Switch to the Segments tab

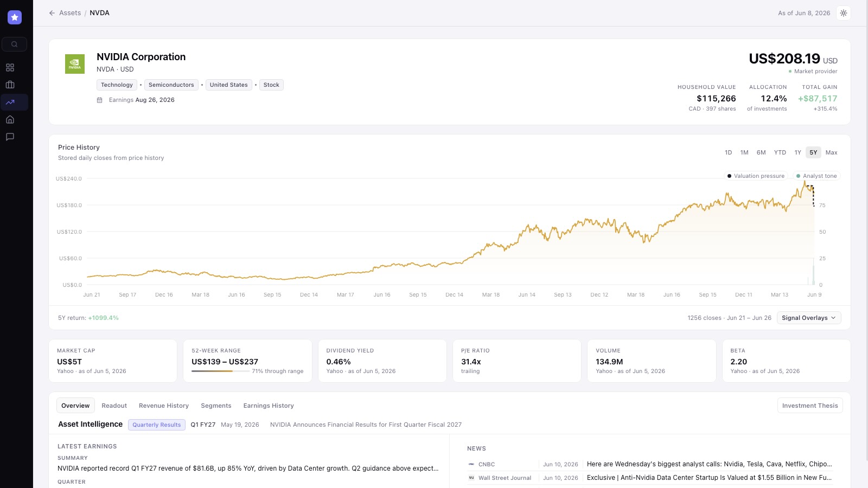216,406
